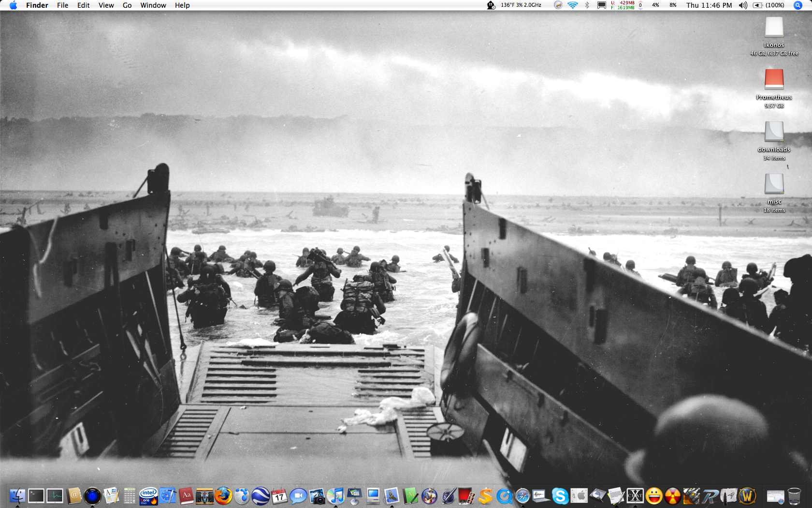Open the battery status menu (100%)
812x508 pixels.
pyautogui.click(x=768, y=5)
